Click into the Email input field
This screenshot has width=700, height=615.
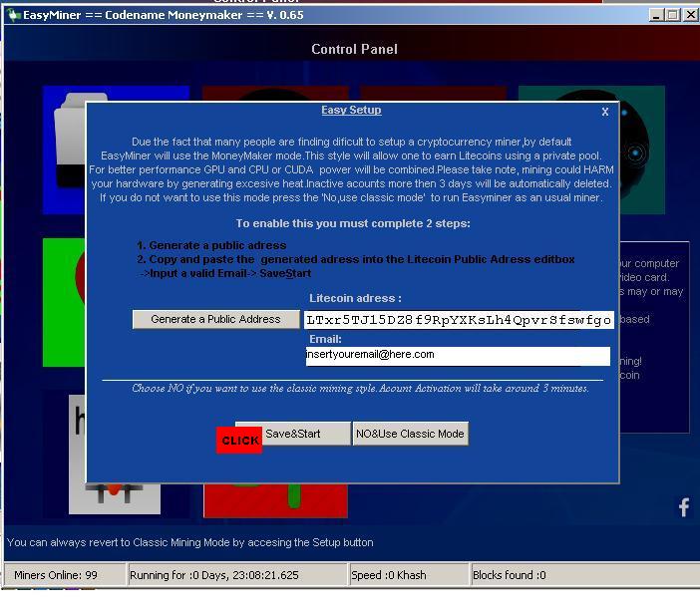458,356
